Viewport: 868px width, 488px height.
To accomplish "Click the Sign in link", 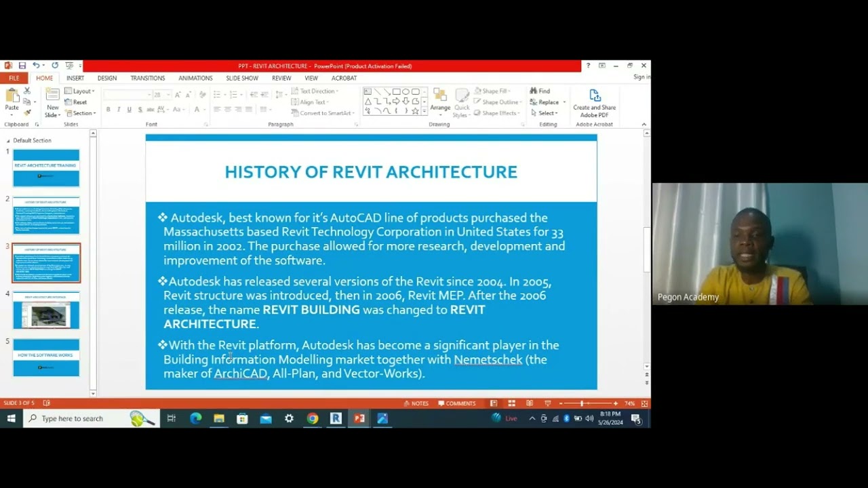I will tap(641, 77).
